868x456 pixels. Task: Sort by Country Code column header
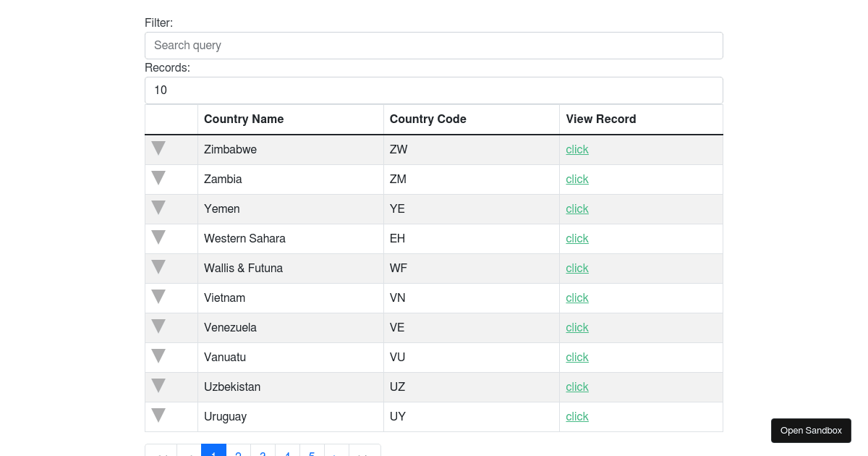pos(427,119)
